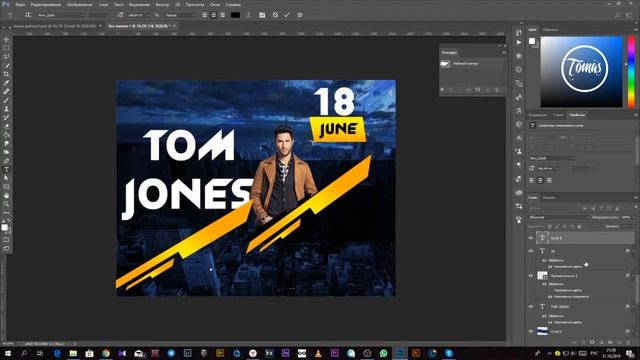640x360 pixels.
Task: Select the Pen tool
Action: point(6,161)
